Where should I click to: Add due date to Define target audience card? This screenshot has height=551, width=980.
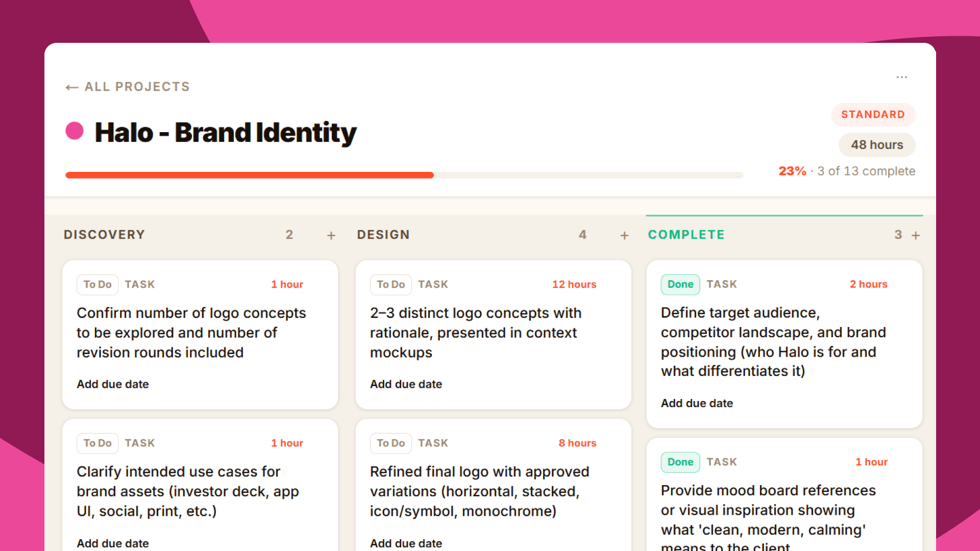pos(697,403)
